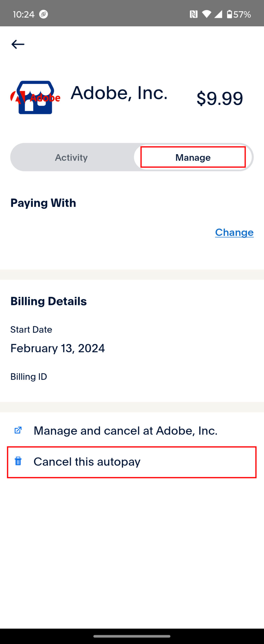
Task: Tap the February 13, 2024 start date
Action: (x=58, y=348)
